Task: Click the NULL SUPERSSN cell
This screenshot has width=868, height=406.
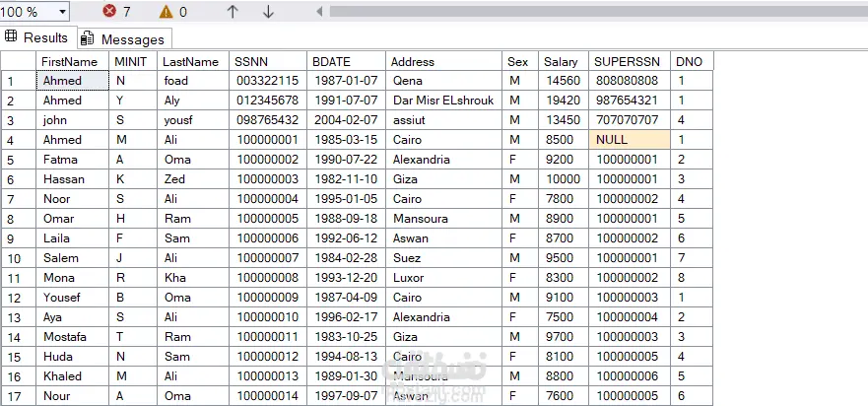Action: 629,140
